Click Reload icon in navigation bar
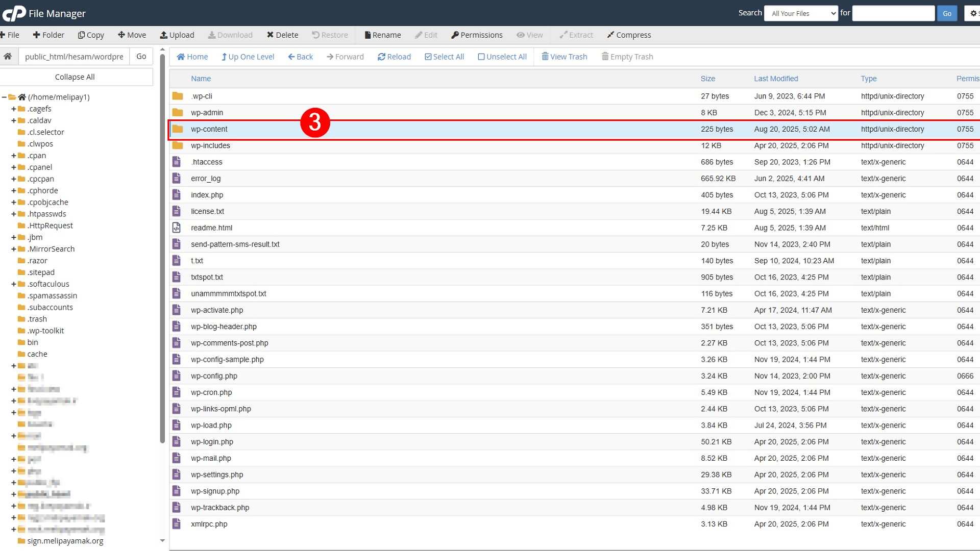This screenshot has width=980, height=551. (x=381, y=57)
